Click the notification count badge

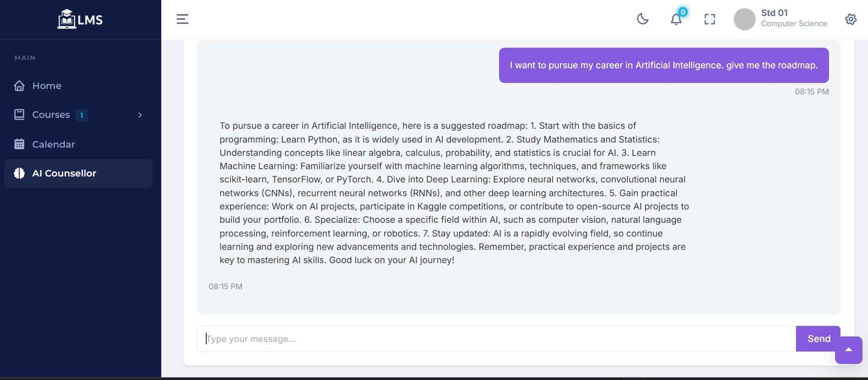pos(683,12)
